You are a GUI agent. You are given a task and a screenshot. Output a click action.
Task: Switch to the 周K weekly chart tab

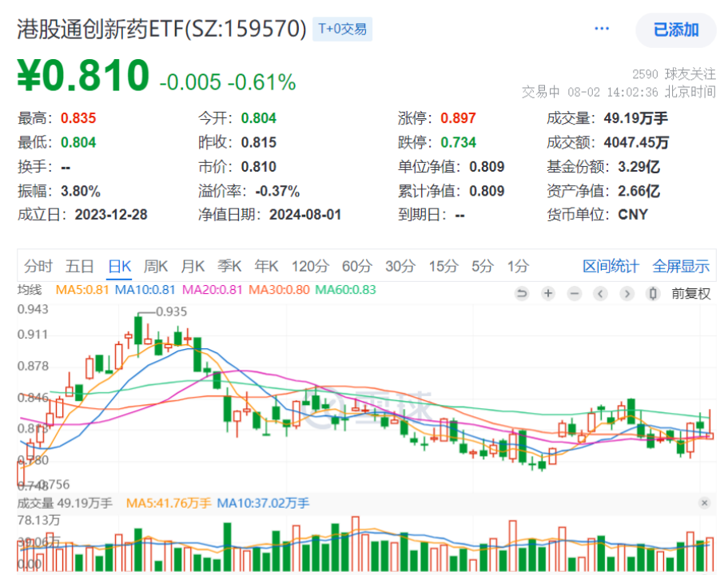pos(154,266)
